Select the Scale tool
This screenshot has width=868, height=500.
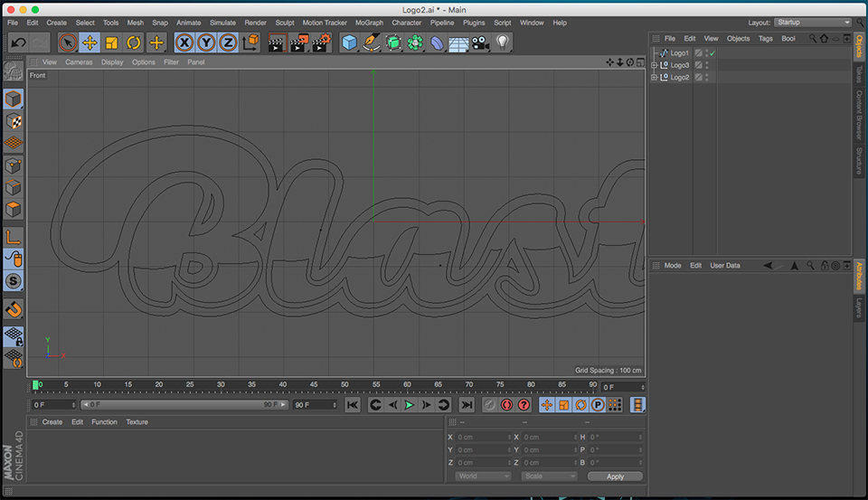(x=111, y=42)
